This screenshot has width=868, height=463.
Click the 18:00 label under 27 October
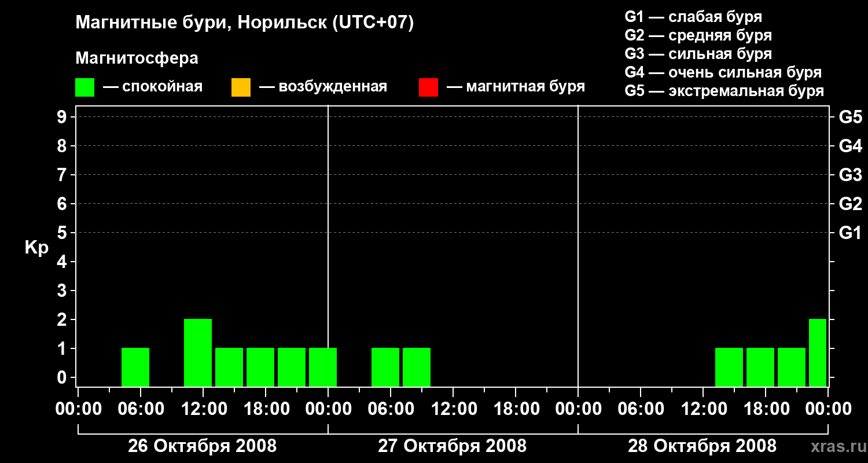pos(516,409)
